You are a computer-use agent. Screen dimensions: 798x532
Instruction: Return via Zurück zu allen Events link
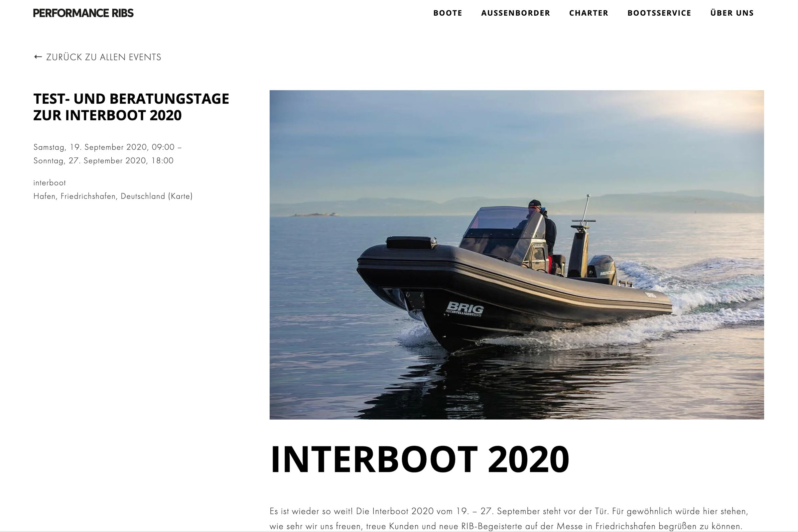(x=97, y=57)
